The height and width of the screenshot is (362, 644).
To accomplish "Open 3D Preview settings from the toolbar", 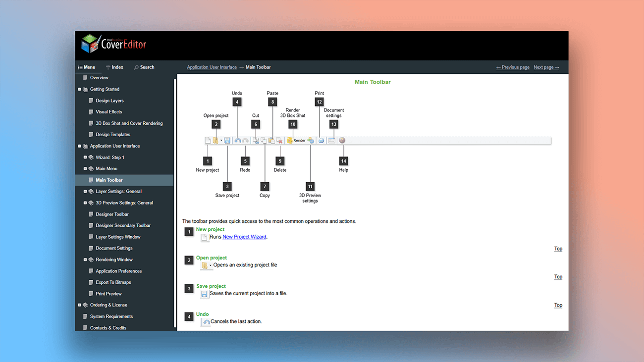I will click(310, 140).
